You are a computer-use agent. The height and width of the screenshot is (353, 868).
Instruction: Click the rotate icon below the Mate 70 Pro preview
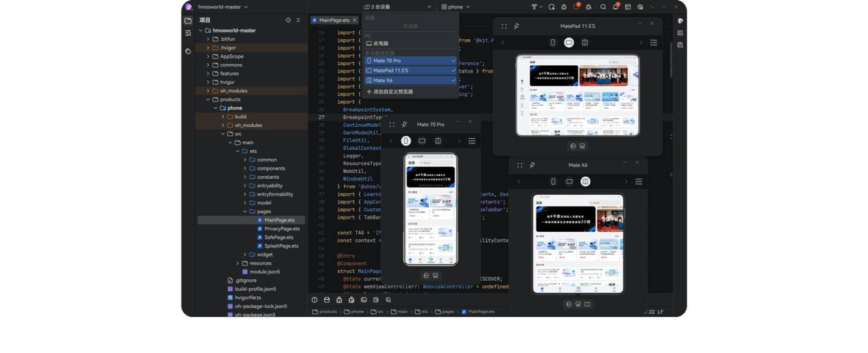point(426,275)
